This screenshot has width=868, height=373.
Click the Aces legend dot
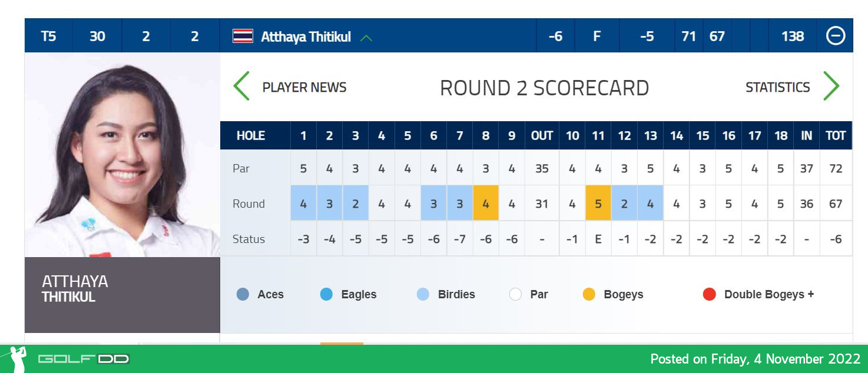tap(243, 294)
